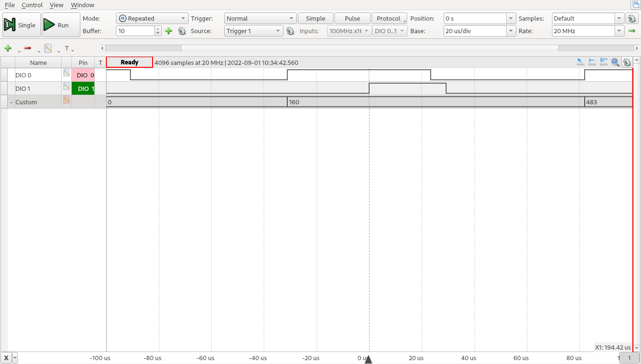Open the Rate 20 MHz dropdown
The width and height of the screenshot is (641, 364).
[x=619, y=31]
